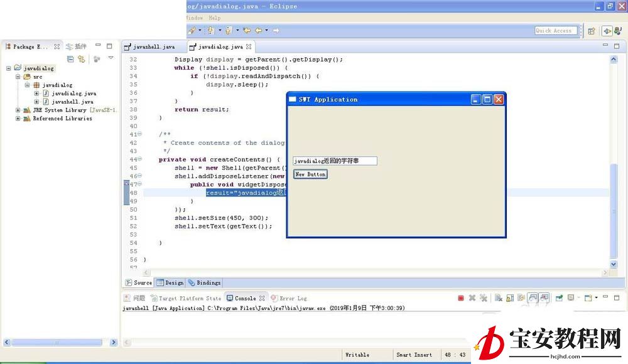Click Collapse All in Package Explorer
Viewport: 628px width, 364px height.
70,59
